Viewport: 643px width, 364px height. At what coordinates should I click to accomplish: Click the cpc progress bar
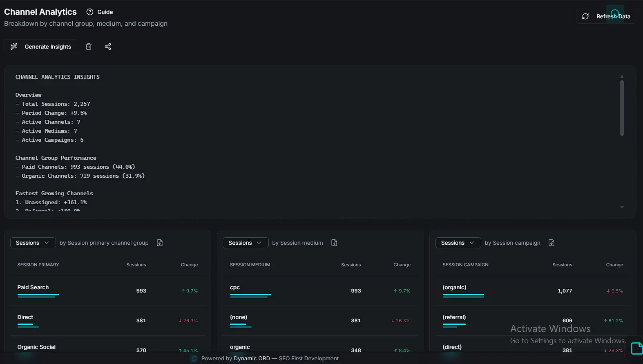tap(250, 296)
